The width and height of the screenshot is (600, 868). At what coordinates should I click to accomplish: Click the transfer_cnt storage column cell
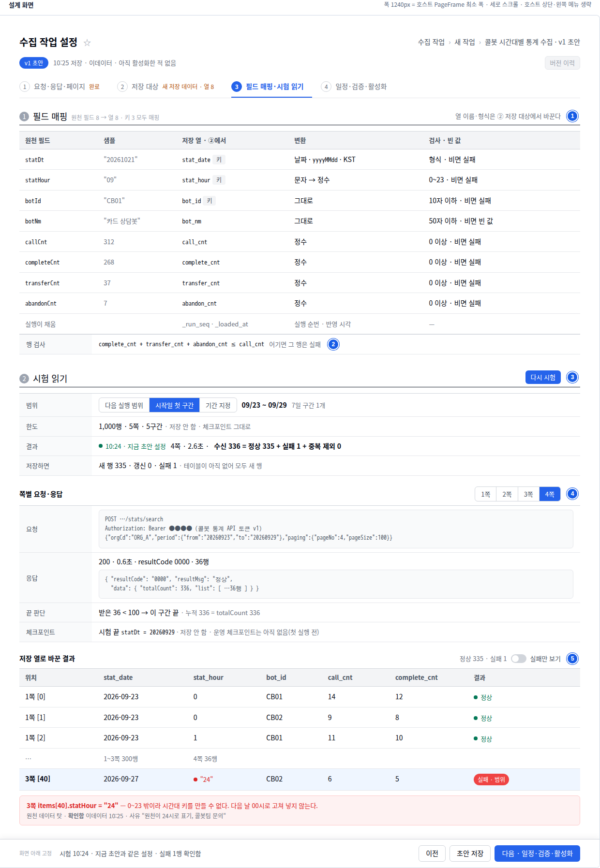(201, 283)
